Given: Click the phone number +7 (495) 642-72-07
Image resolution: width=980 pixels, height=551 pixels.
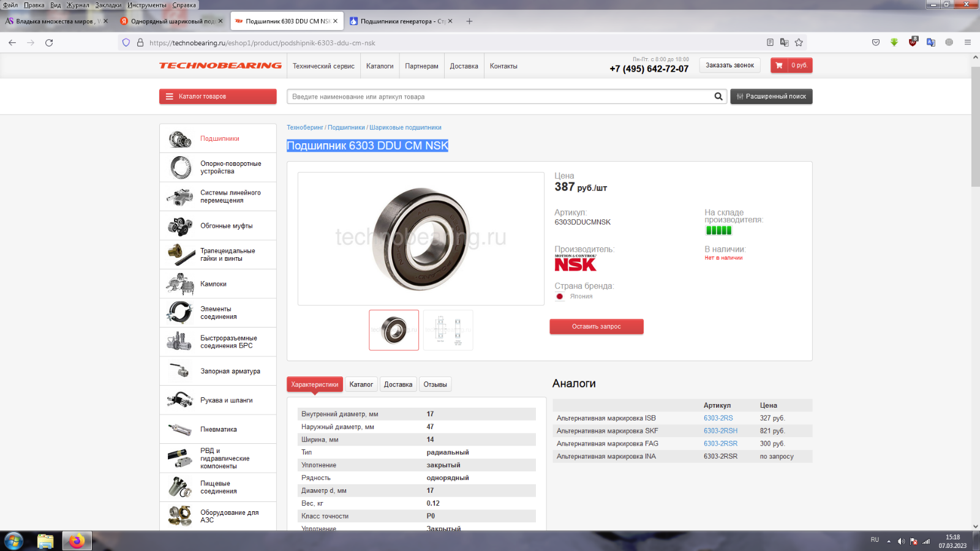Looking at the screenshot, I should tap(649, 69).
